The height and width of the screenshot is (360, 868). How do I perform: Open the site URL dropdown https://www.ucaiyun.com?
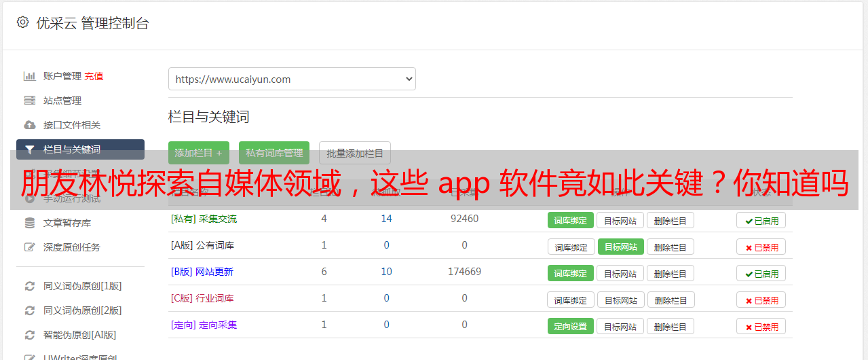(x=292, y=79)
